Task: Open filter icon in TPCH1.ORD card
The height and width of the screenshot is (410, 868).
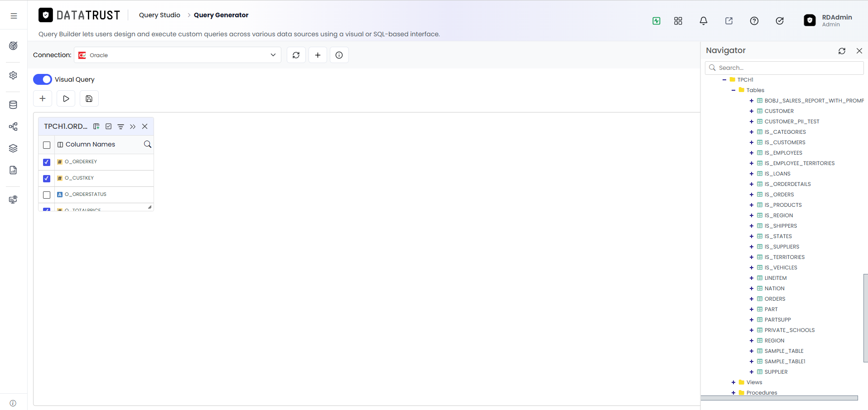Action: (x=121, y=127)
